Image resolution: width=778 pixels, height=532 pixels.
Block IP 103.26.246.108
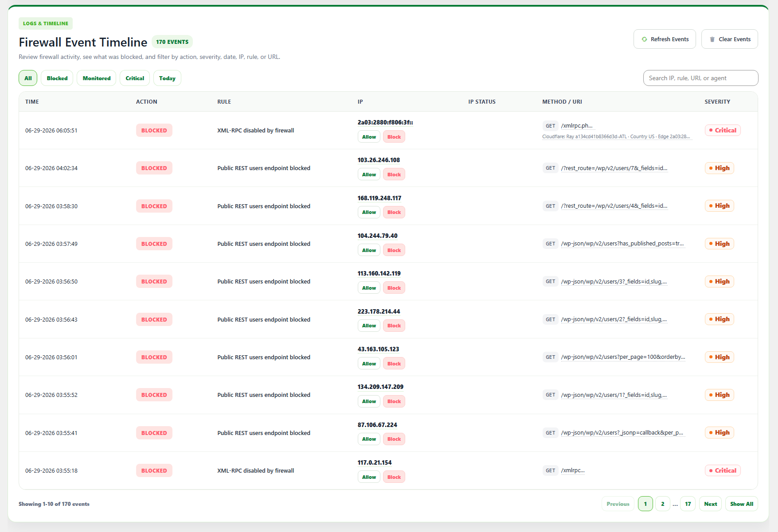[x=394, y=175]
